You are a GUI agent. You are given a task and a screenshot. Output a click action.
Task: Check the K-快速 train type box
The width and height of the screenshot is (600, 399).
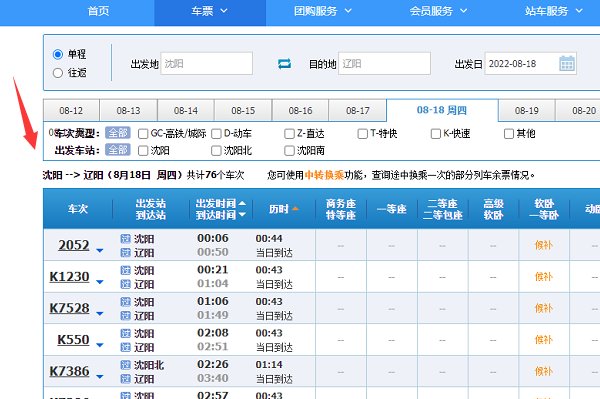[x=435, y=134]
